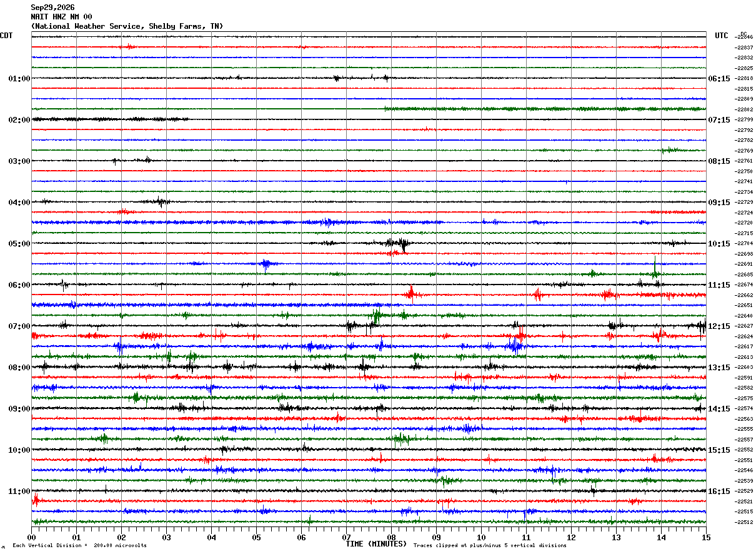
Task: Click the traces clipped footer note
Action: point(490,545)
